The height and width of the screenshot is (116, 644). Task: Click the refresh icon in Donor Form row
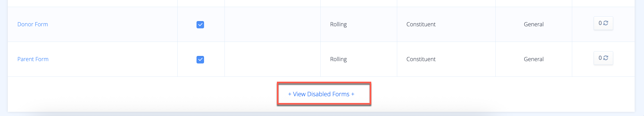[x=606, y=23]
